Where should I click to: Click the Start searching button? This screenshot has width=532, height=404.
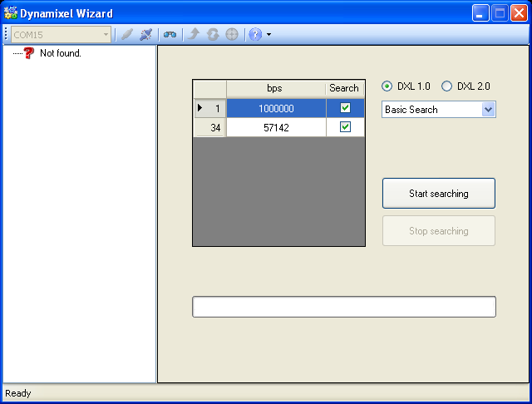pyautogui.click(x=438, y=194)
